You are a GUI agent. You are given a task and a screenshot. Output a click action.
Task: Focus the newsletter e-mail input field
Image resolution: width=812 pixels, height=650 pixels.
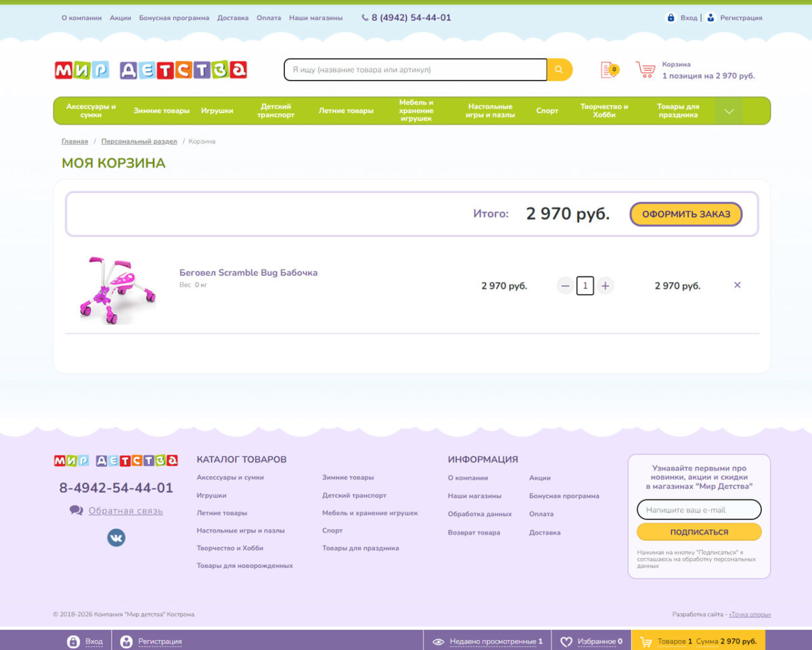point(699,510)
